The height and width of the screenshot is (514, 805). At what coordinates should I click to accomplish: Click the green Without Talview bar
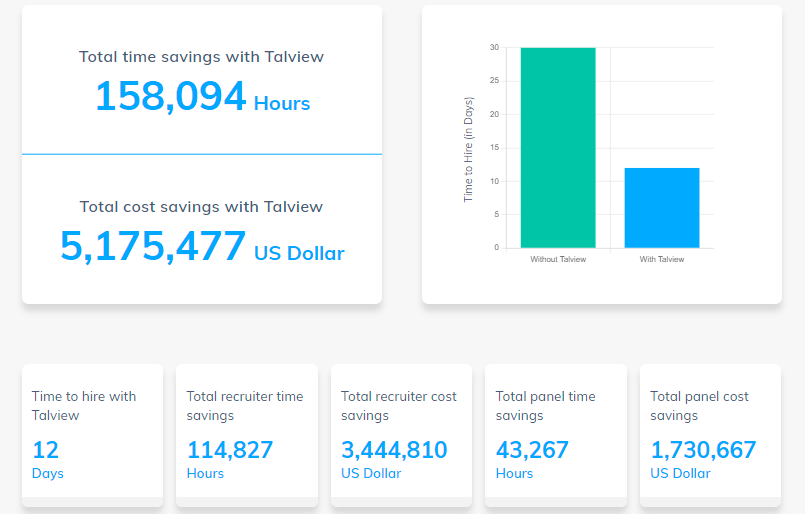coord(558,148)
